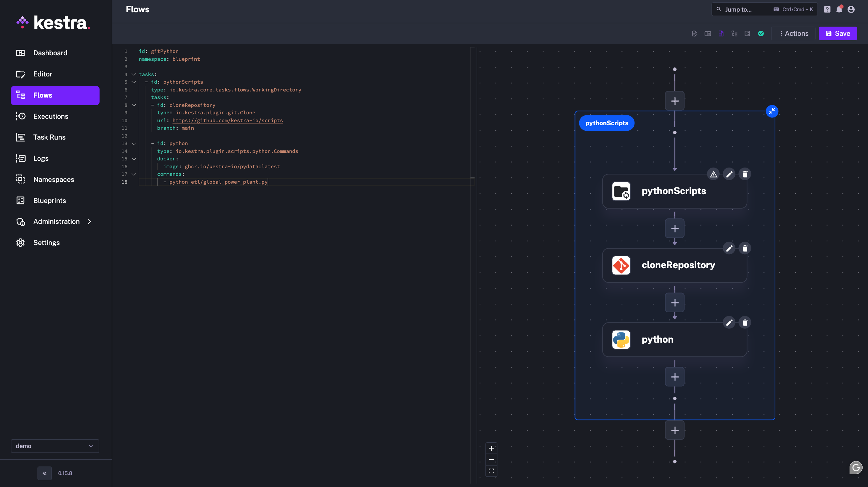Open the notifications bell
Viewport: 868px width, 487px height.
click(839, 9)
